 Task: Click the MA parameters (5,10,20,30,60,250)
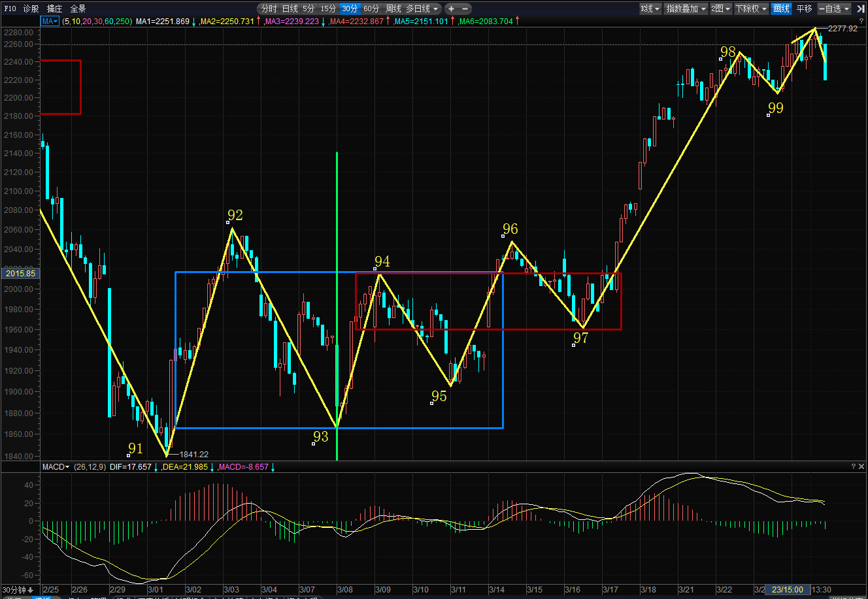pos(96,22)
